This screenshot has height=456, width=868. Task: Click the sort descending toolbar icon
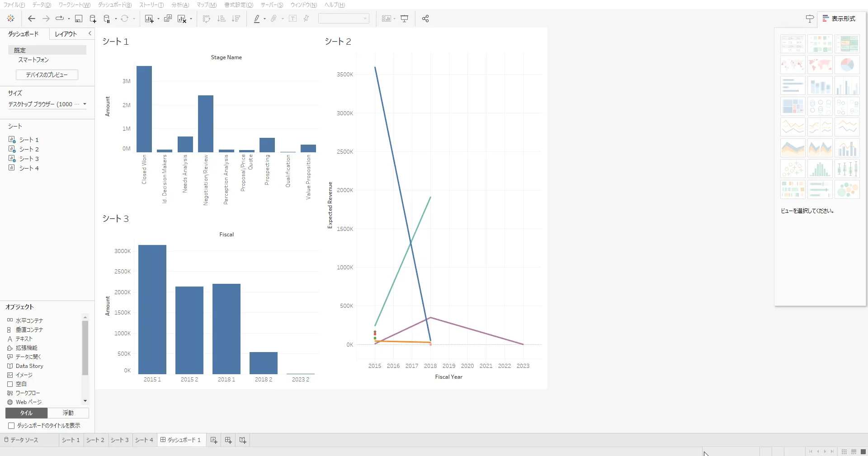[236, 19]
